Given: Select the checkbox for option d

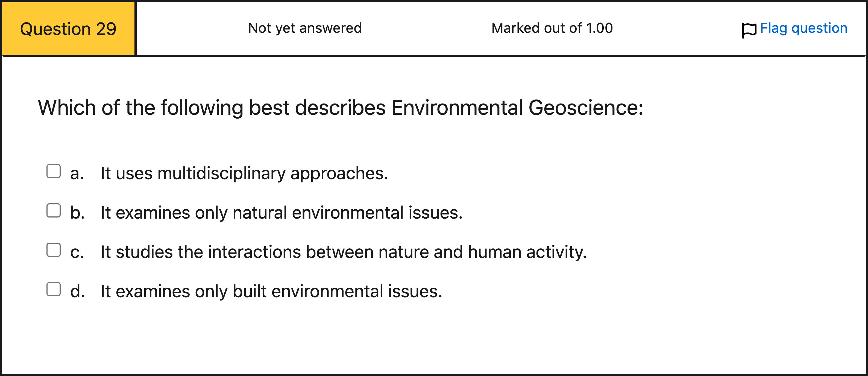Looking at the screenshot, I should tap(54, 289).
